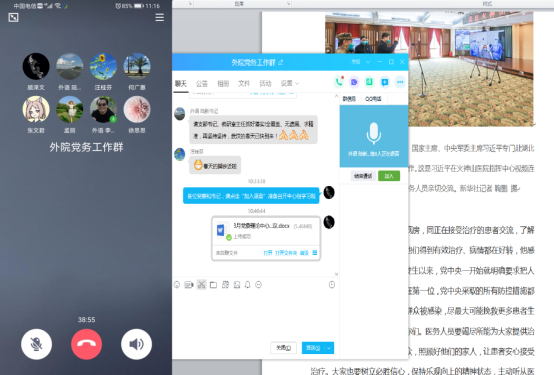Click the green 加入 join button
The height and width of the screenshot is (375, 554).
point(389,176)
